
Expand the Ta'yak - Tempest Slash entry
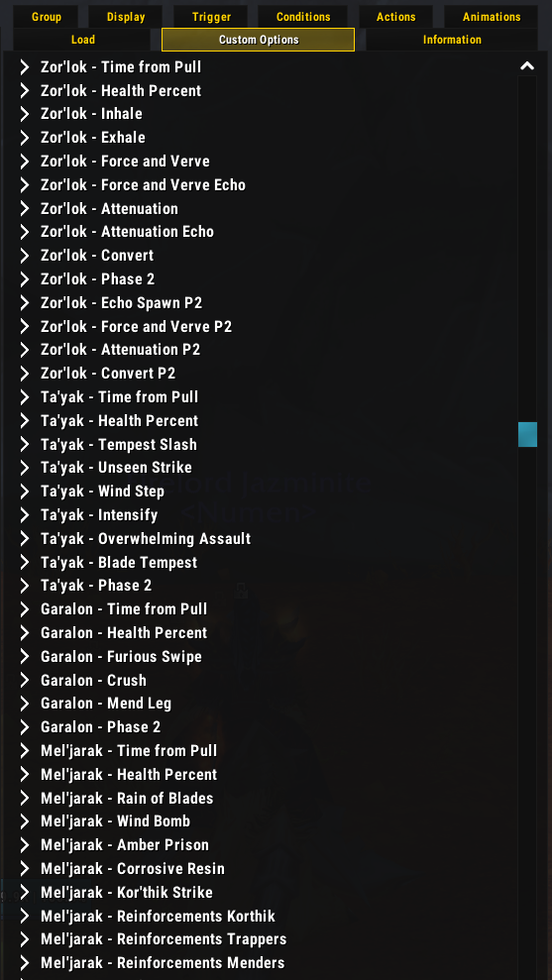(x=25, y=444)
